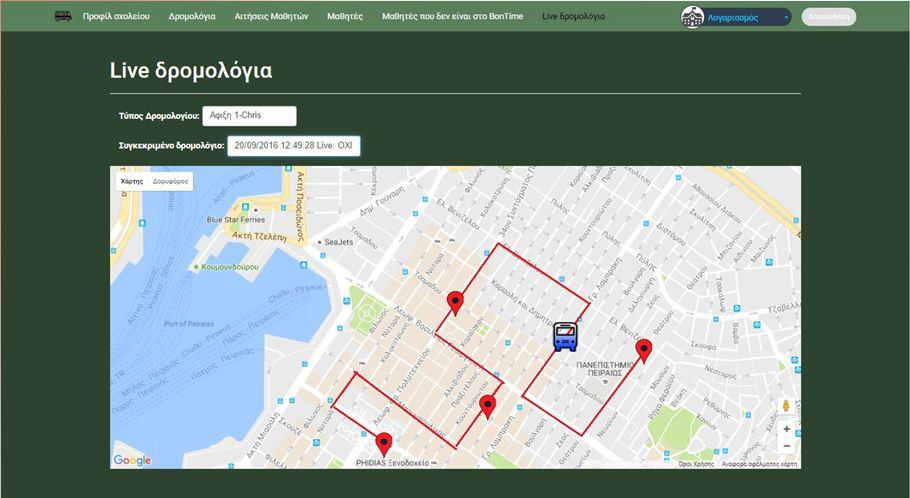The width and height of the screenshot is (910, 498).
Task: Click the Google logo on the map
Action: point(132,460)
